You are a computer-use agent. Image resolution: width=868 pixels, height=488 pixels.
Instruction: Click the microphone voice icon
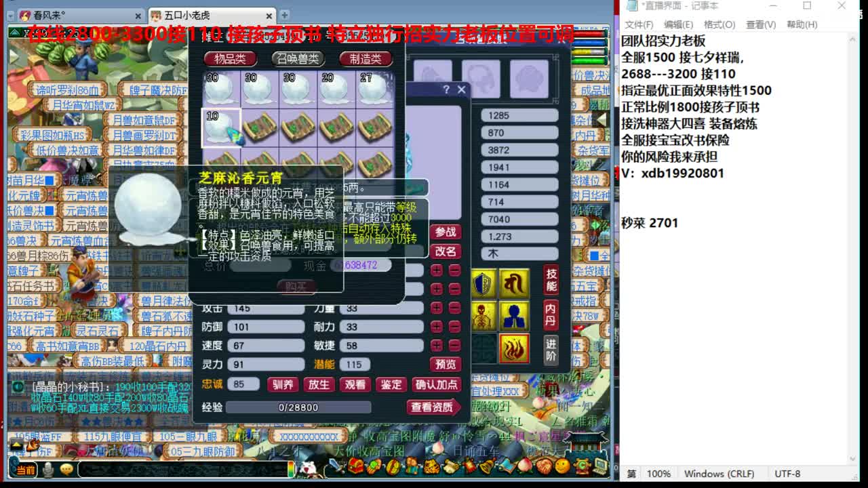pyautogui.click(x=48, y=469)
